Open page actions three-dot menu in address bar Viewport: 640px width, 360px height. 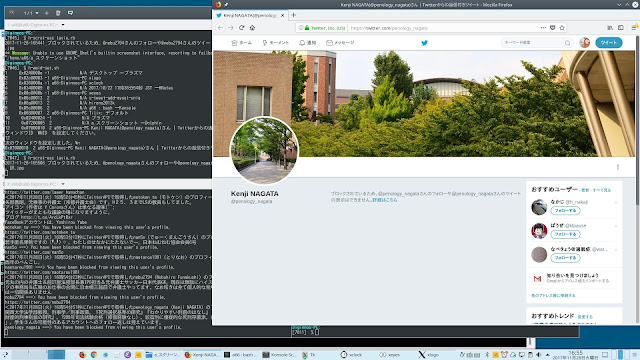543,28
